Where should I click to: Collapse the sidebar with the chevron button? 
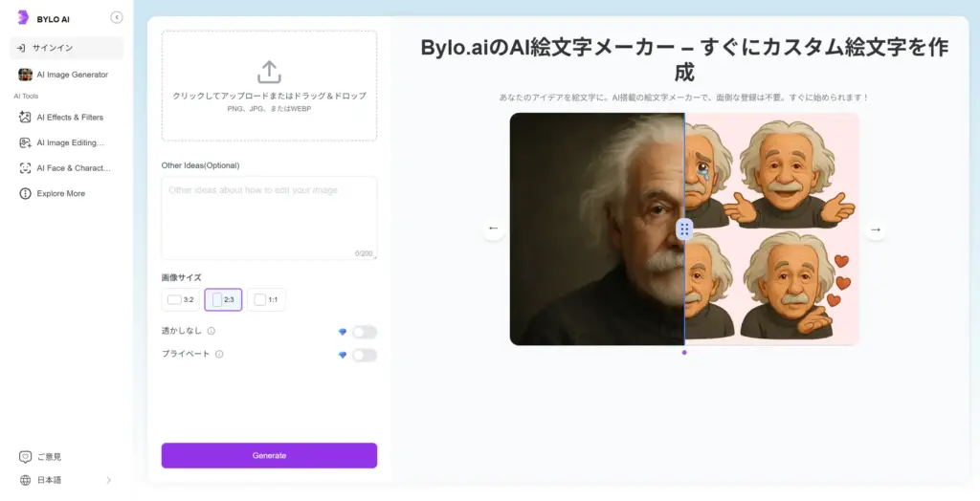click(116, 17)
